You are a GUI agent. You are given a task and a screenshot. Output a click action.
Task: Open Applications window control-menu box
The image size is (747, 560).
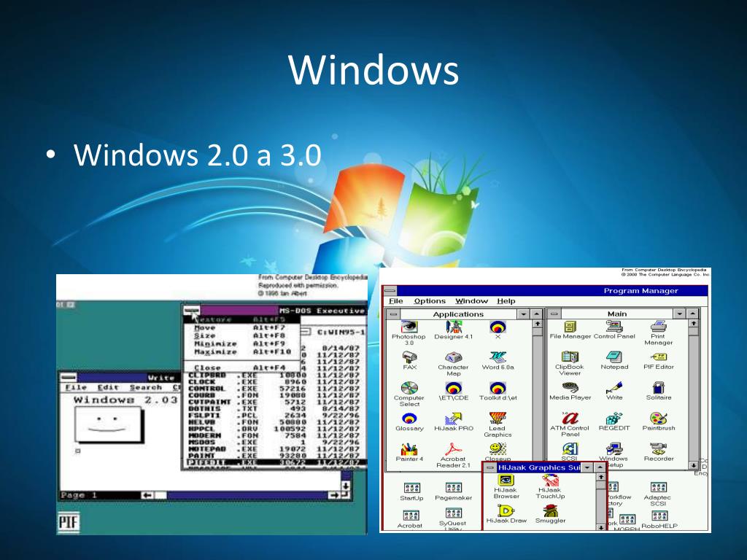coord(393,314)
